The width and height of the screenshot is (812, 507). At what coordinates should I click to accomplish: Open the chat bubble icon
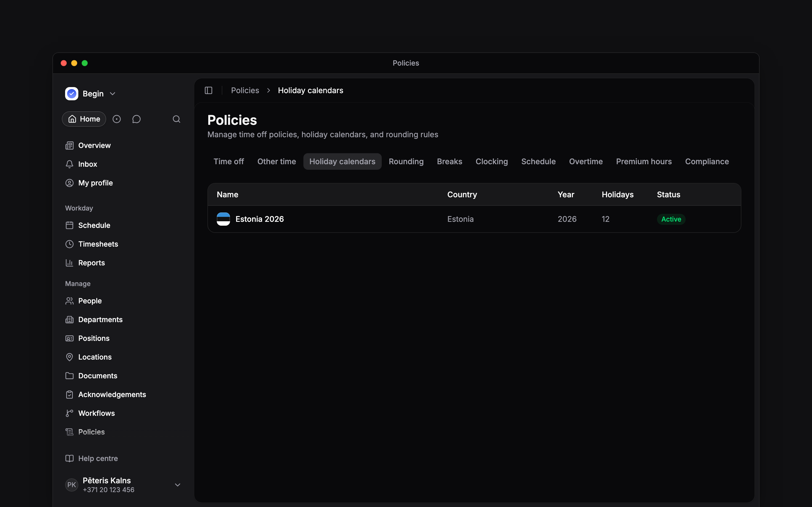point(136,119)
